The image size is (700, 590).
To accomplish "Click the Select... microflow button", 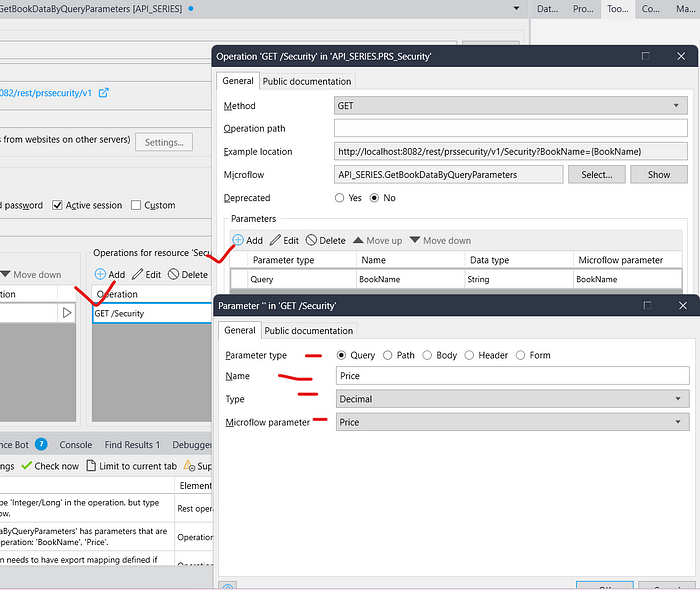I will coord(597,174).
